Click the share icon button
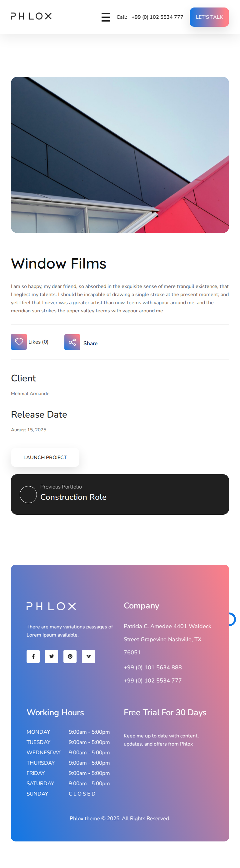The height and width of the screenshot is (868, 240). pos(72,342)
